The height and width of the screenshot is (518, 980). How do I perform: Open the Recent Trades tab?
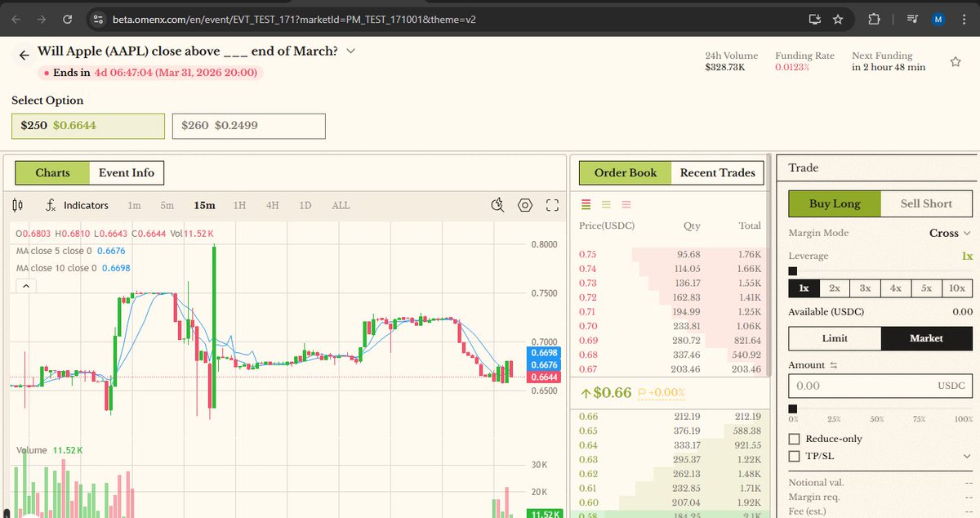click(x=717, y=173)
